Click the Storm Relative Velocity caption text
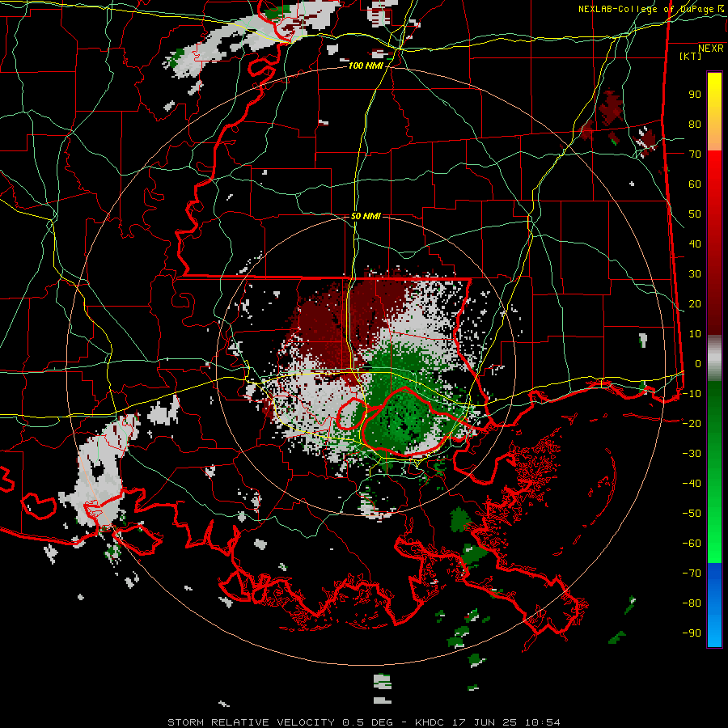Viewport: 728px width, 728px height. [364, 722]
